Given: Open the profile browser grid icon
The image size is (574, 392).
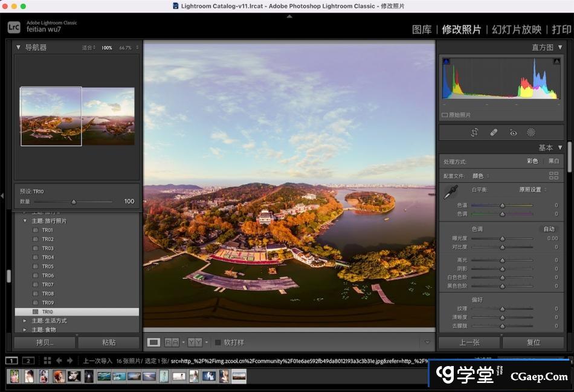Looking at the screenshot, I should (553, 176).
